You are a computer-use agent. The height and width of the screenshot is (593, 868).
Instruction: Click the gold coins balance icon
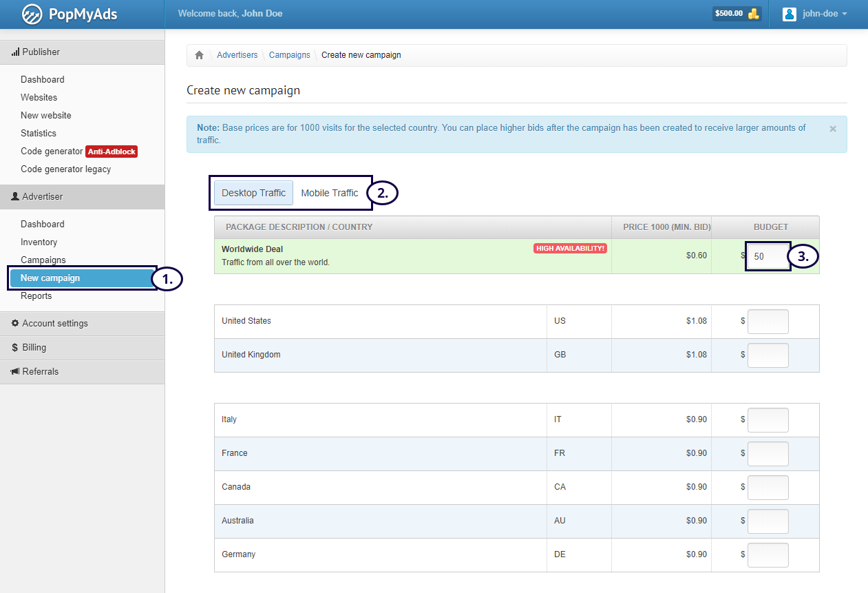(x=754, y=14)
